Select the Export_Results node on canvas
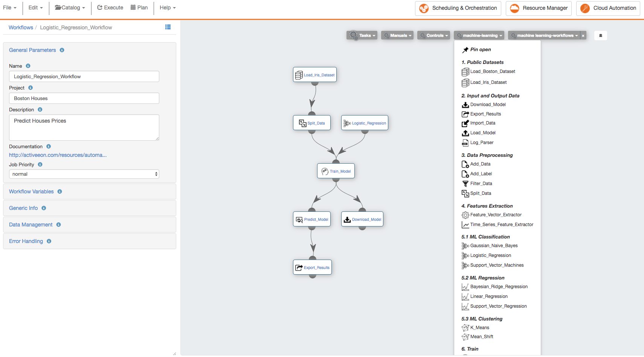This screenshot has height=357, width=644. tap(312, 267)
